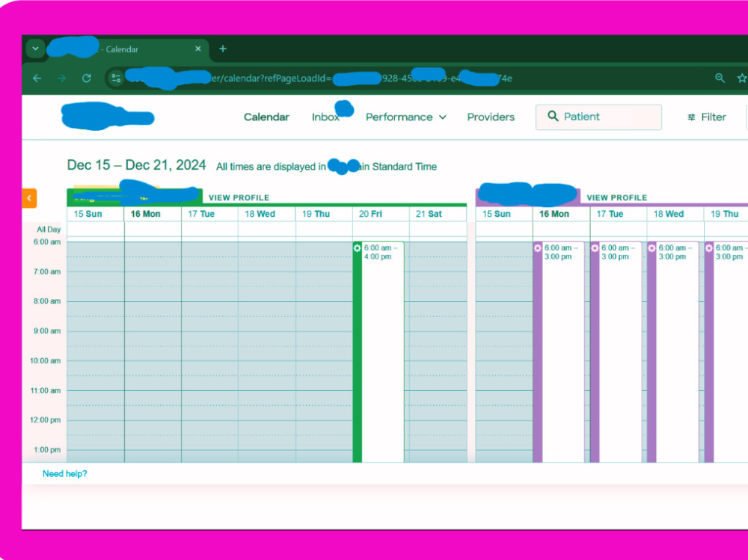This screenshot has height=560, width=748.
Task: Select green calendar 16 Mon column header
Action: (153, 214)
